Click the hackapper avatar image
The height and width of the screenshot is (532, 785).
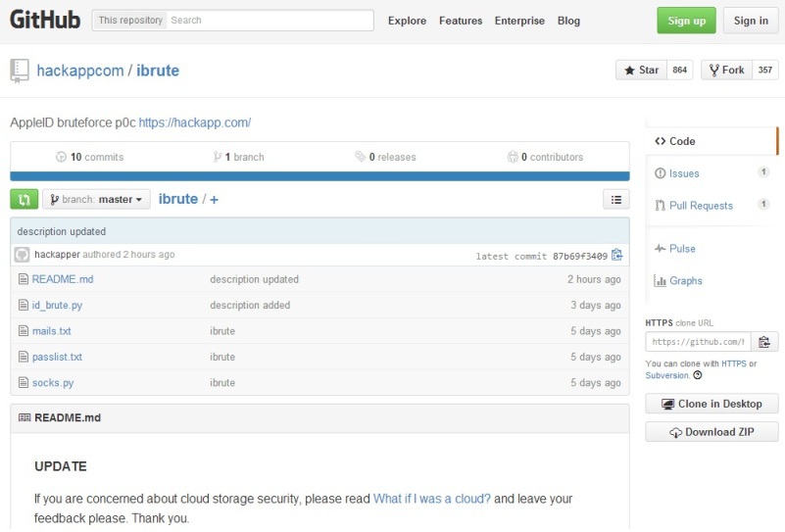point(22,255)
